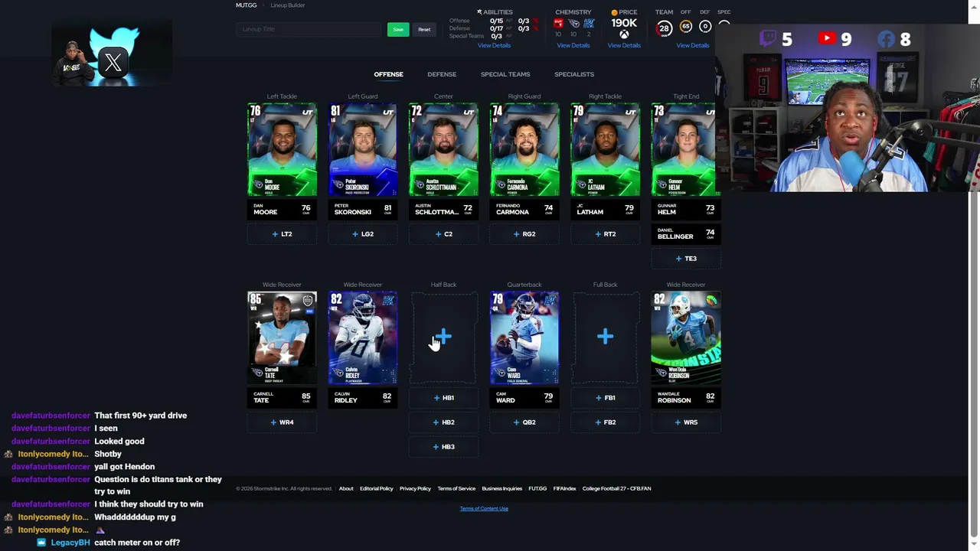Click the Twitch icon in the stream overlay
The height and width of the screenshot is (551, 980).
768,39
